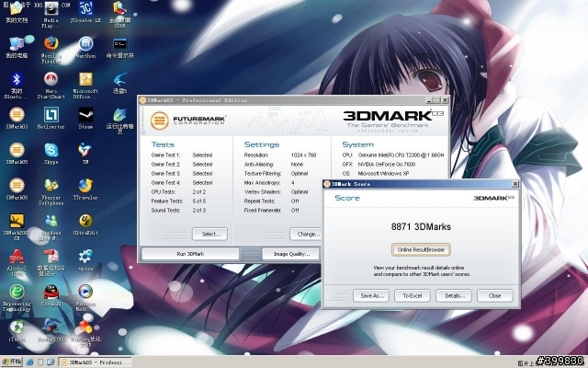Click Select... button under Tests

(x=210, y=234)
